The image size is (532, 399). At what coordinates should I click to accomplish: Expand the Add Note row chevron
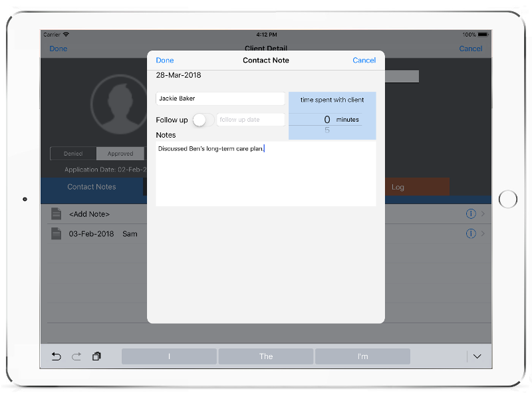pos(483,213)
